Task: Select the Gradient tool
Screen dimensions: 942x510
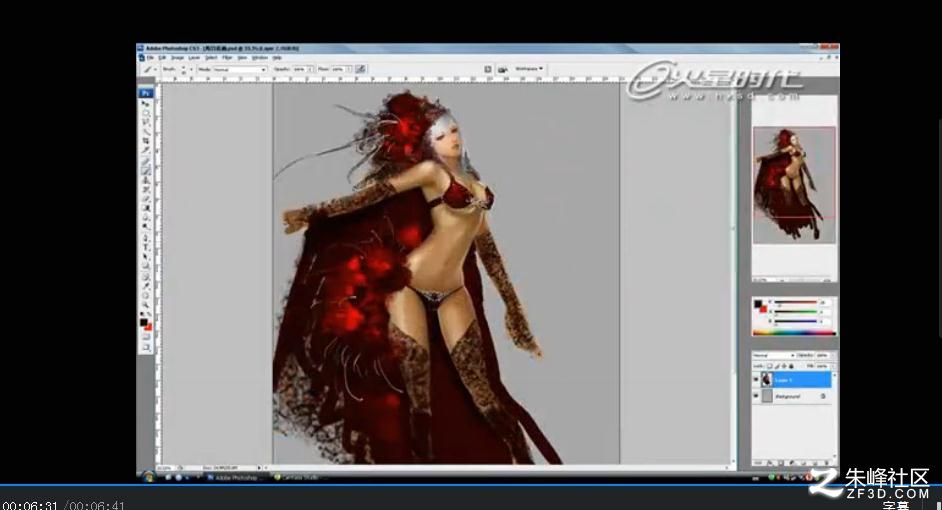Action: (x=146, y=208)
